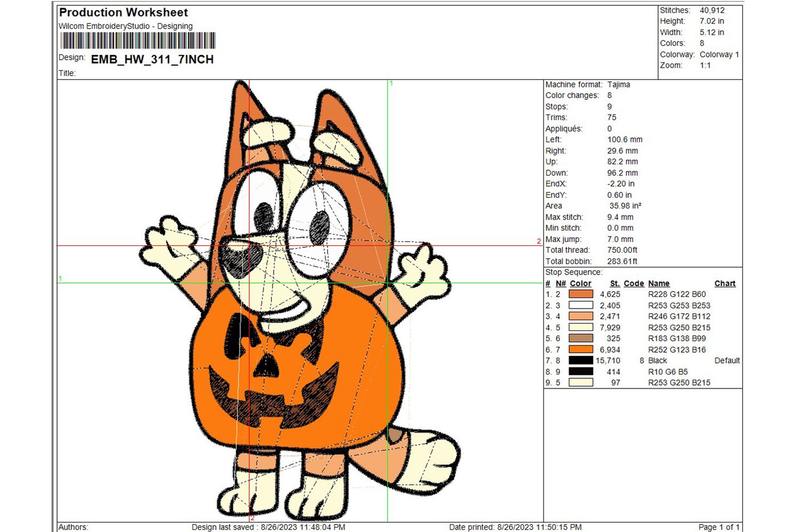The image size is (800, 532).
Task: Select the Min stitch value 0.0 mm
Action: (x=620, y=228)
